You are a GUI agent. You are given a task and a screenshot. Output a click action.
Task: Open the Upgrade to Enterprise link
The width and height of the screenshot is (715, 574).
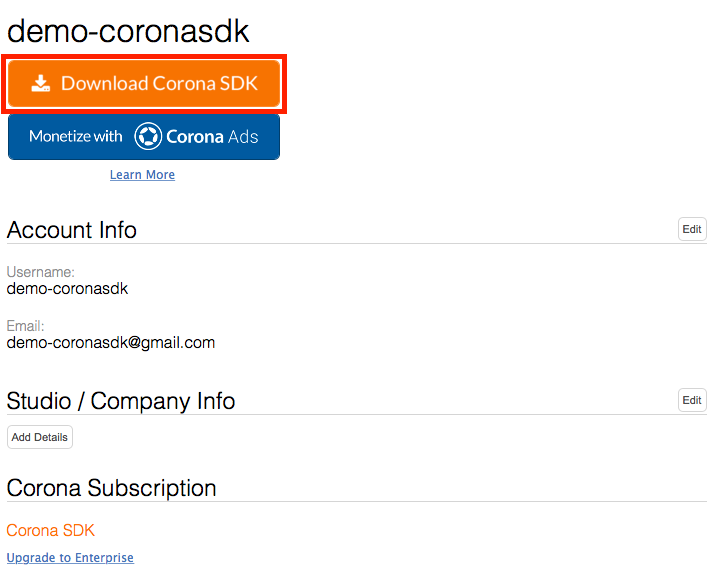(70, 558)
